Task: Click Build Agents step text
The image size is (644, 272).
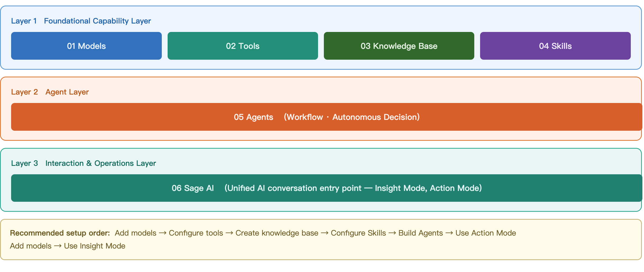Action: (421, 233)
